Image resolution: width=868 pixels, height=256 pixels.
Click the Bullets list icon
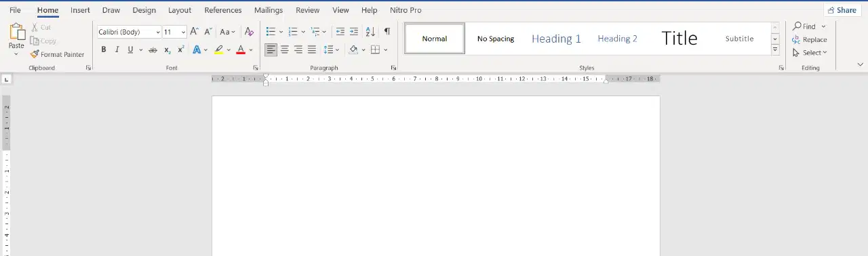(271, 31)
